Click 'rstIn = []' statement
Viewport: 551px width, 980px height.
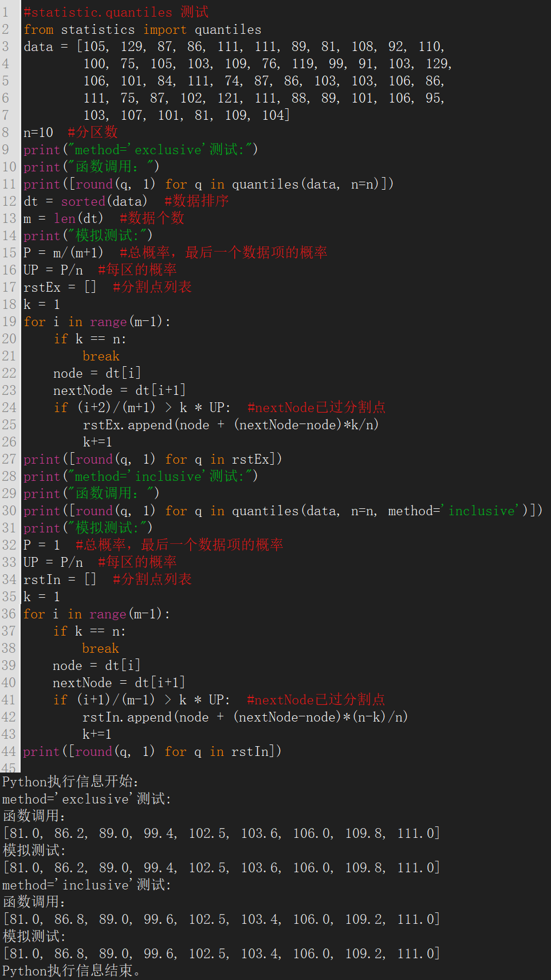(60, 579)
